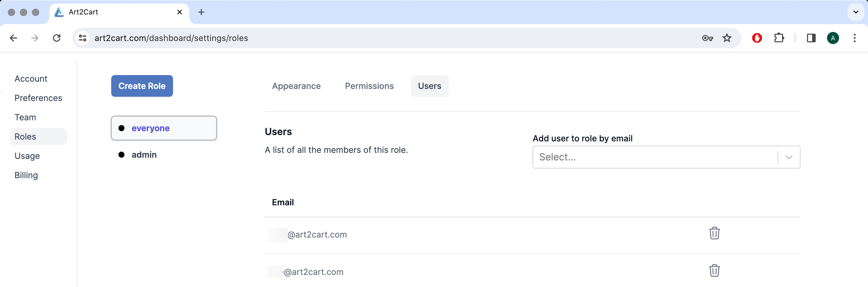Bookmark this page with the star icon
The image size is (868, 287).
tap(727, 38)
